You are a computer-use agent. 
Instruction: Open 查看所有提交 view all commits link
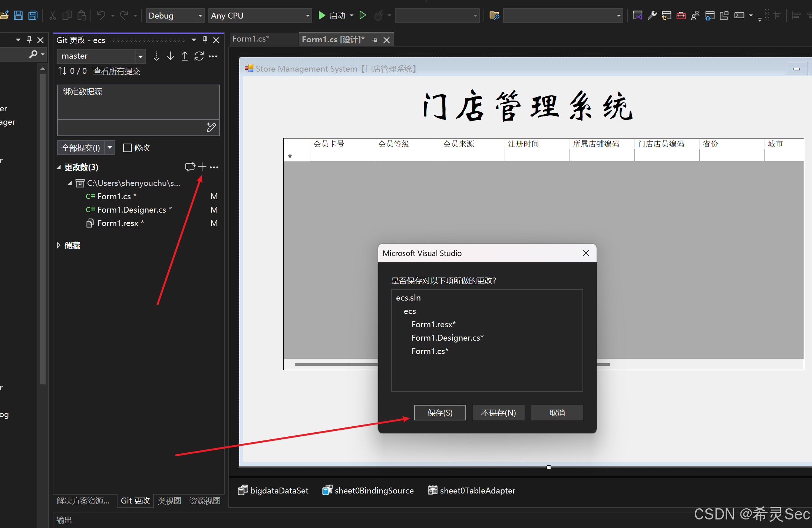pos(116,71)
